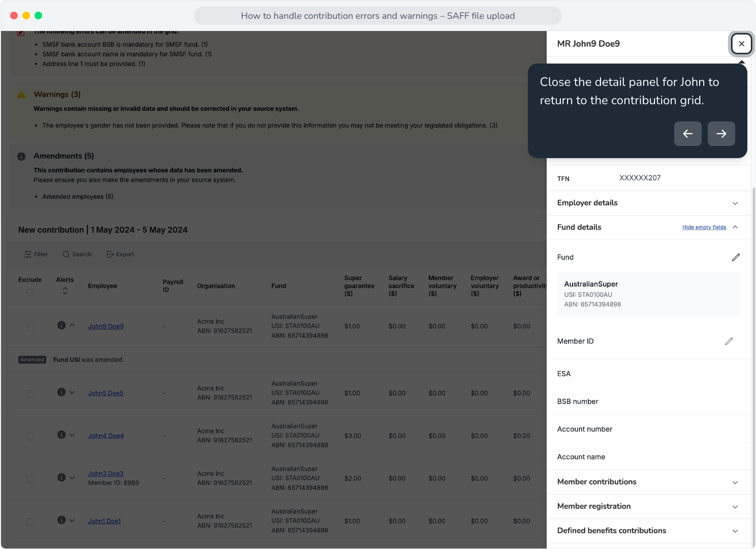Expand the Employer details section
The image size is (756, 549).
point(649,203)
